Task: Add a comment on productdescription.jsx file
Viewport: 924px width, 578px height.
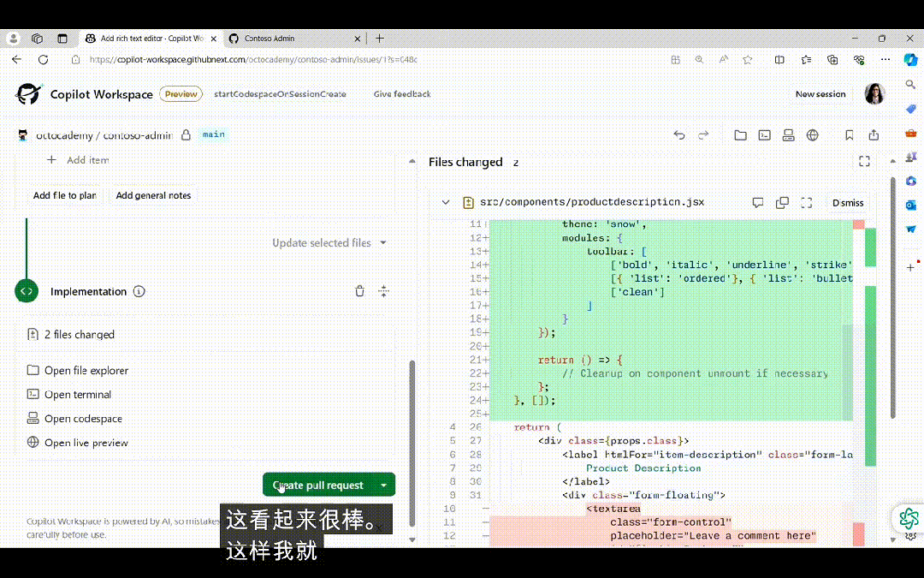Action: (x=758, y=203)
